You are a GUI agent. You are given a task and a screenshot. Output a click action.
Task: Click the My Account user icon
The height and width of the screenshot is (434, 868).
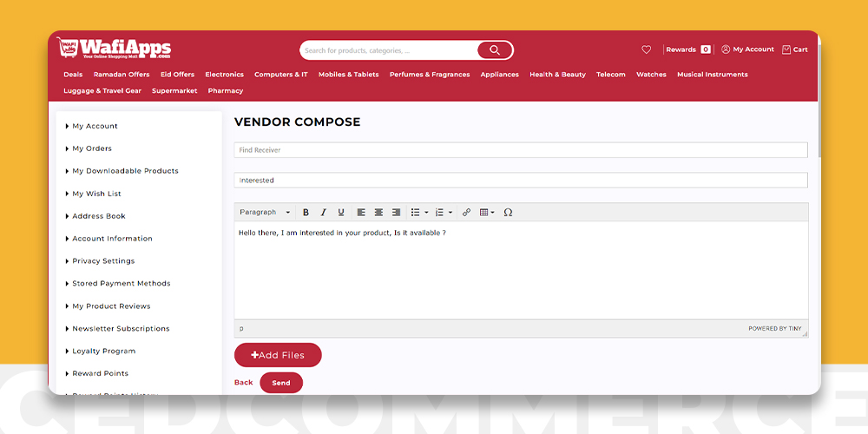725,49
